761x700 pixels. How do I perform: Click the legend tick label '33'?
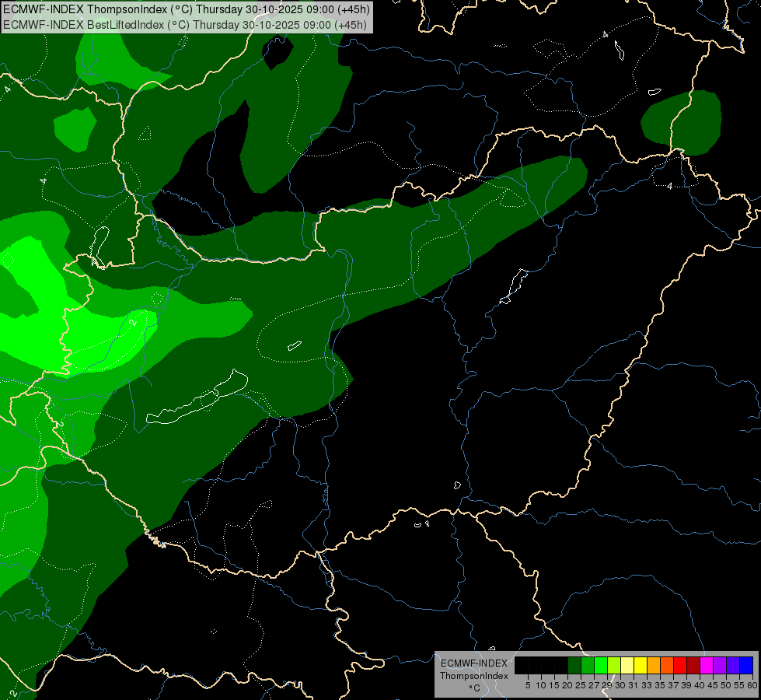click(x=647, y=685)
